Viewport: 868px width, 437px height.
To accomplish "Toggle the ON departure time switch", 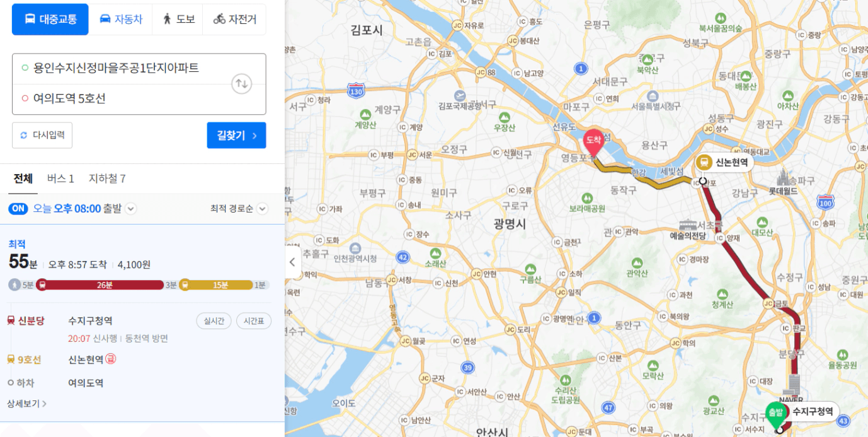I will tap(18, 209).
